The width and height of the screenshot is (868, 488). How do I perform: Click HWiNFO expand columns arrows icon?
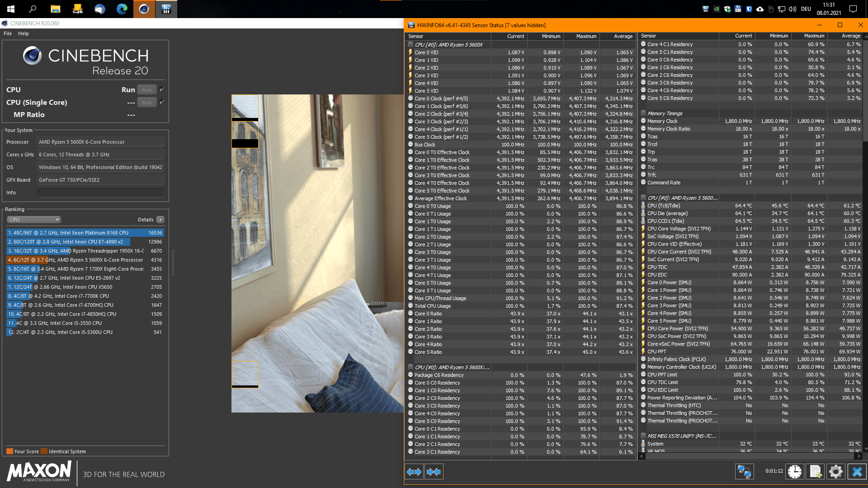414,472
